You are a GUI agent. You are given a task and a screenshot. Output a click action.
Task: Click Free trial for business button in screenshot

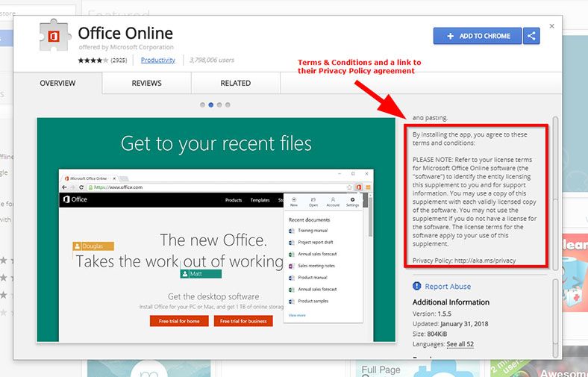click(243, 321)
